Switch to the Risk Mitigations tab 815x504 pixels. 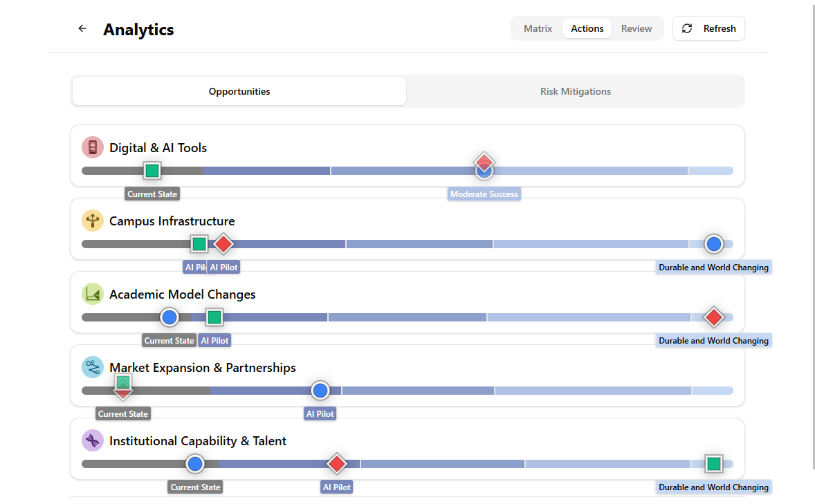pyautogui.click(x=576, y=91)
